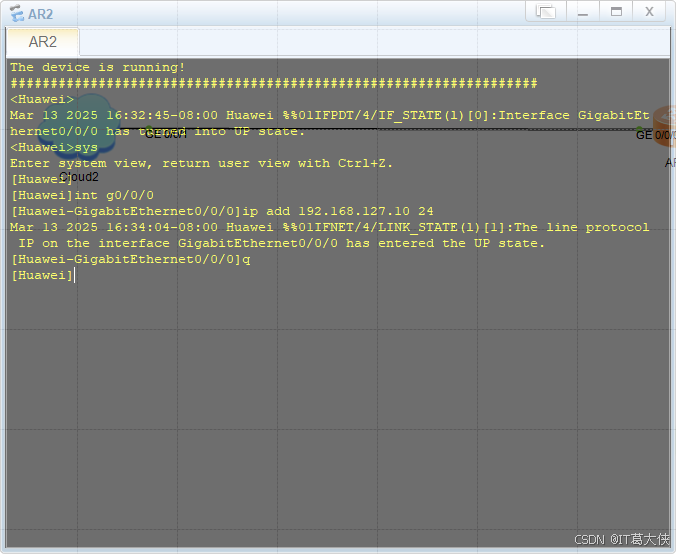This screenshot has height=554, width=676.
Task: Click the AR2 router icon in title bar
Action: [17, 13]
